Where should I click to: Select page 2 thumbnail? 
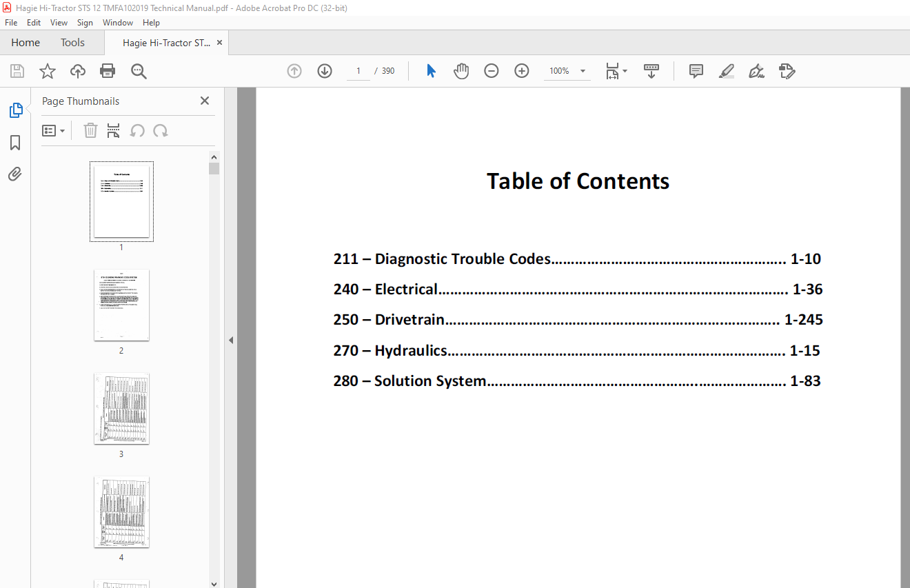(x=121, y=305)
